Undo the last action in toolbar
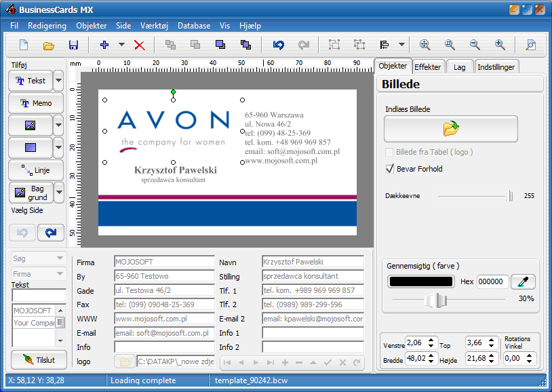 (279, 45)
